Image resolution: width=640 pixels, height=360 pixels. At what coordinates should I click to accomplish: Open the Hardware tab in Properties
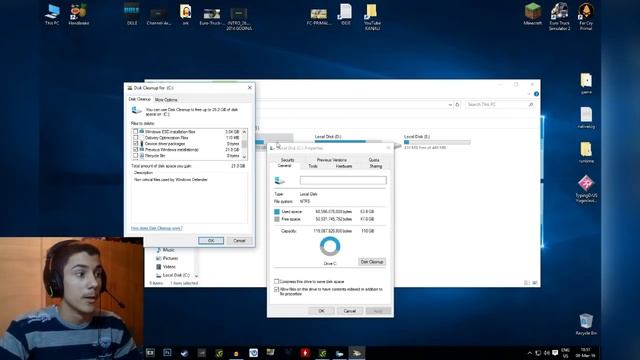[344, 166]
